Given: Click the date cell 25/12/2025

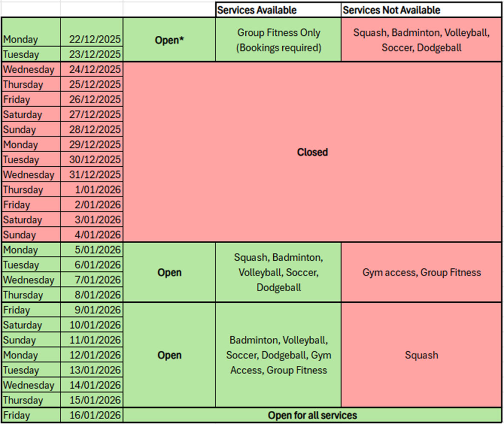Looking at the screenshot, I should coord(92,85).
